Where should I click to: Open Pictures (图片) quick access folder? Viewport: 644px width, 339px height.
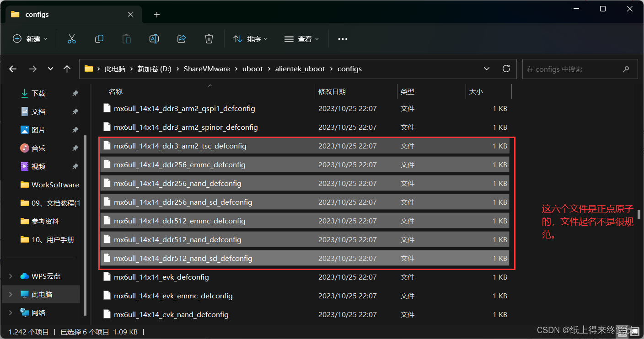point(38,130)
